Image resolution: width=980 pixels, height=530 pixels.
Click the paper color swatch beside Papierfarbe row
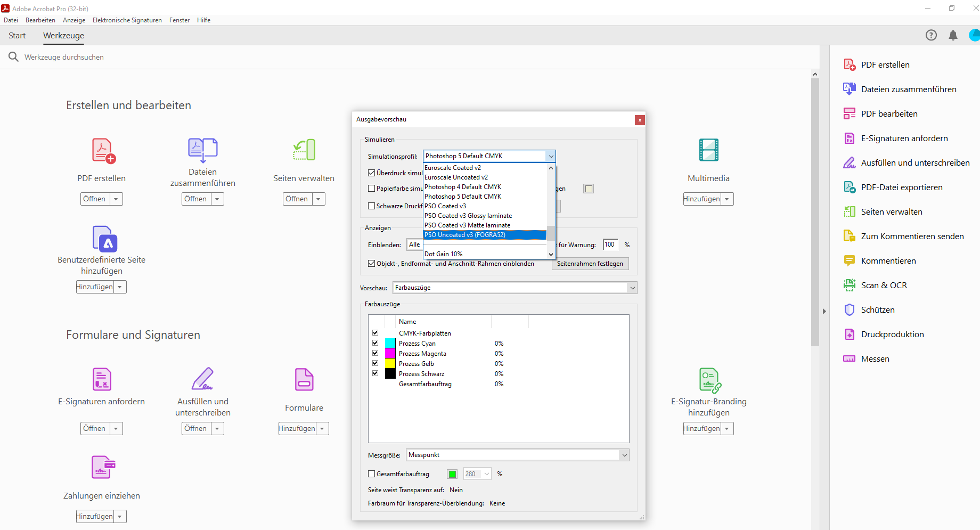[x=589, y=189]
